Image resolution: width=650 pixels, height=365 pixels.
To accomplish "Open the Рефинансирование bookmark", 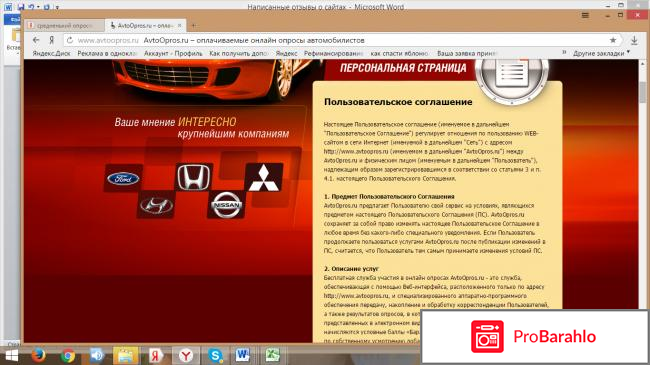I will pyautogui.click(x=333, y=54).
